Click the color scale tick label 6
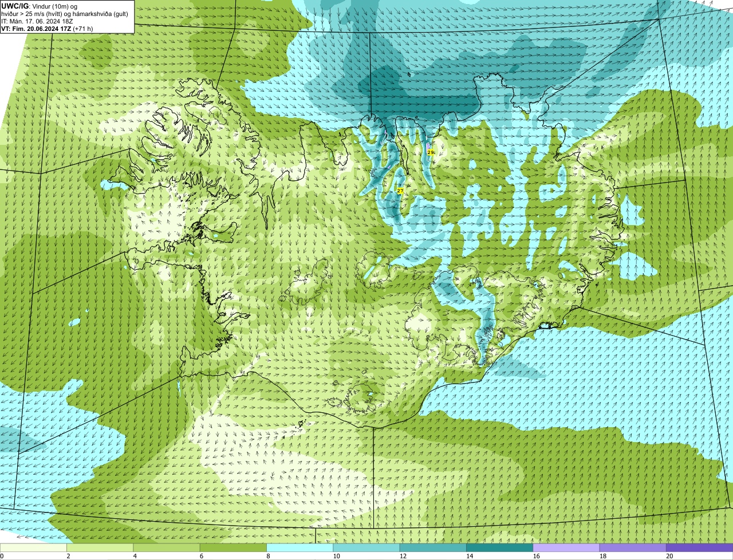This screenshot has height=560, width=733. tap(202, 556)
